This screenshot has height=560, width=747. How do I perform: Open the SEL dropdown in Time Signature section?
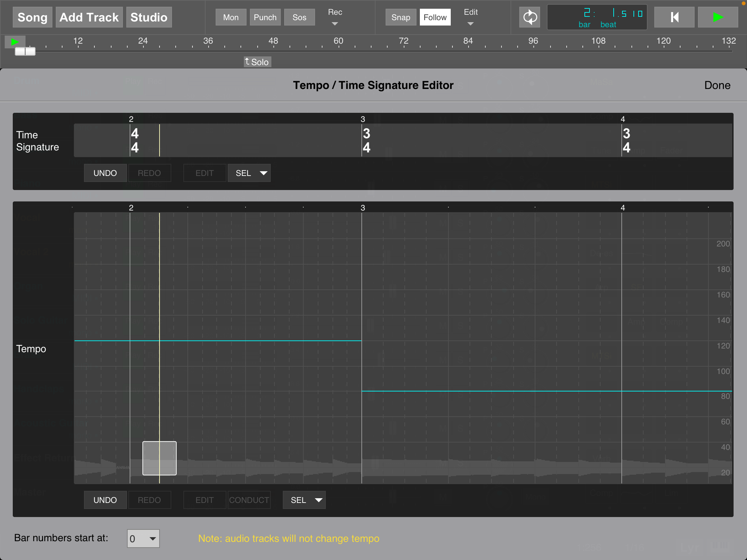[249, 173]
